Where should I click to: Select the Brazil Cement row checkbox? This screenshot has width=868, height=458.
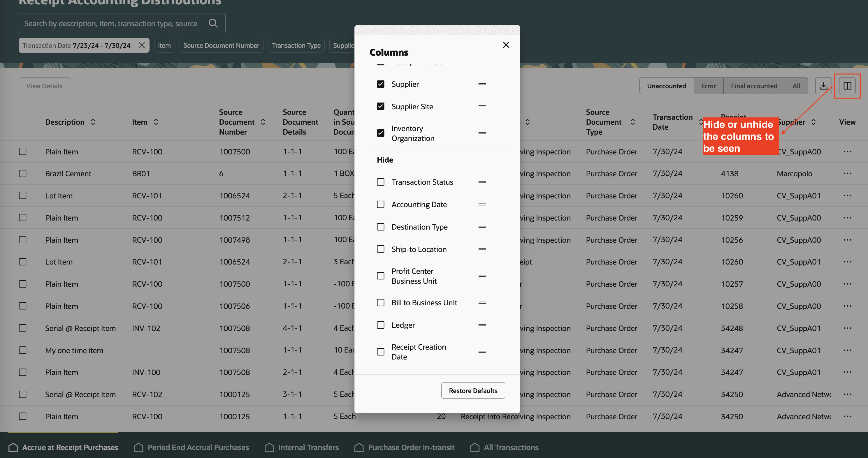(22, 174)
